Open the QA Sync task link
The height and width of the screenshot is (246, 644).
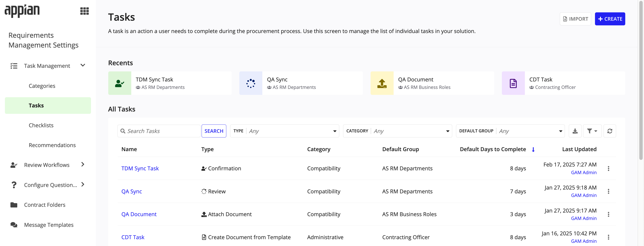pyautogui.click(x=131, y=191)
